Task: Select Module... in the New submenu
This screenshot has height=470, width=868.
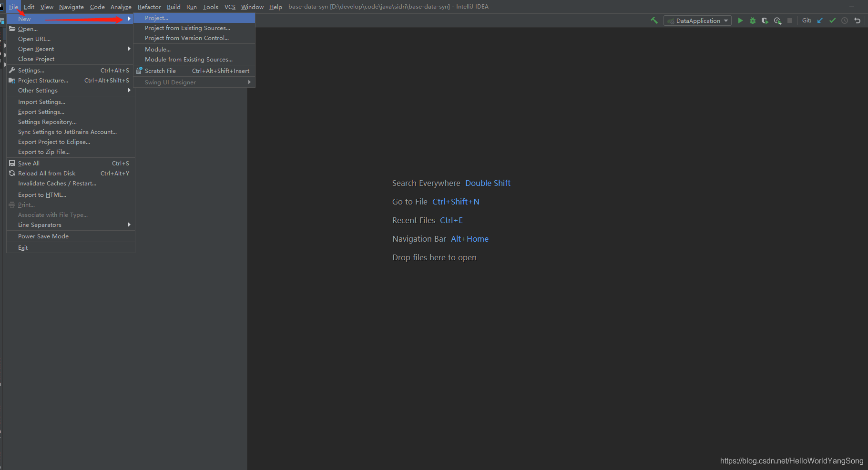Action: [194, 49]
